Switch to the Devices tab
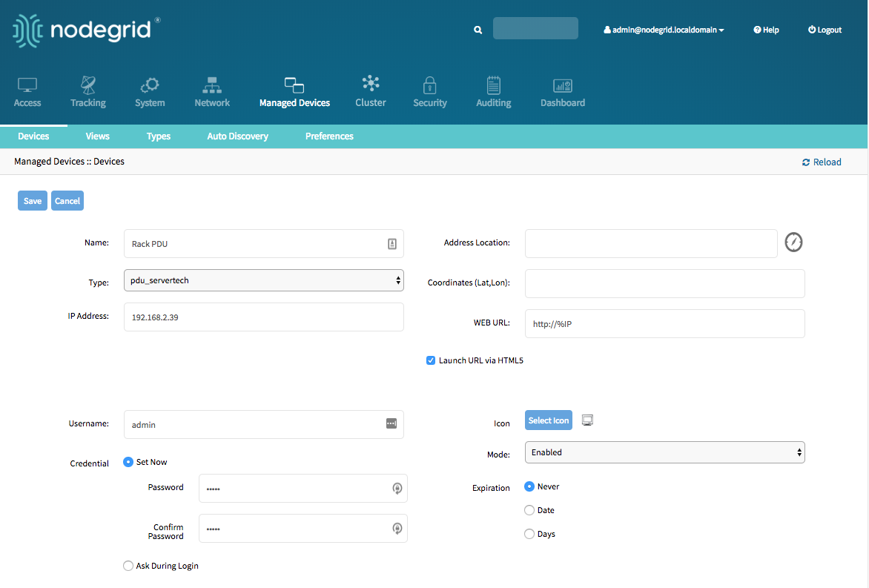869x588 pixels. click(x=33, y=136)
